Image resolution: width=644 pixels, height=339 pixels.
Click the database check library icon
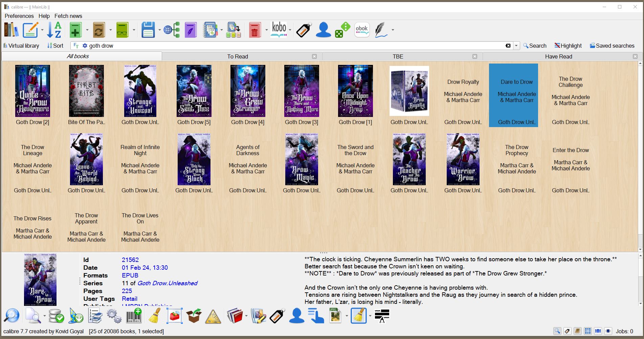pos(56,316)
